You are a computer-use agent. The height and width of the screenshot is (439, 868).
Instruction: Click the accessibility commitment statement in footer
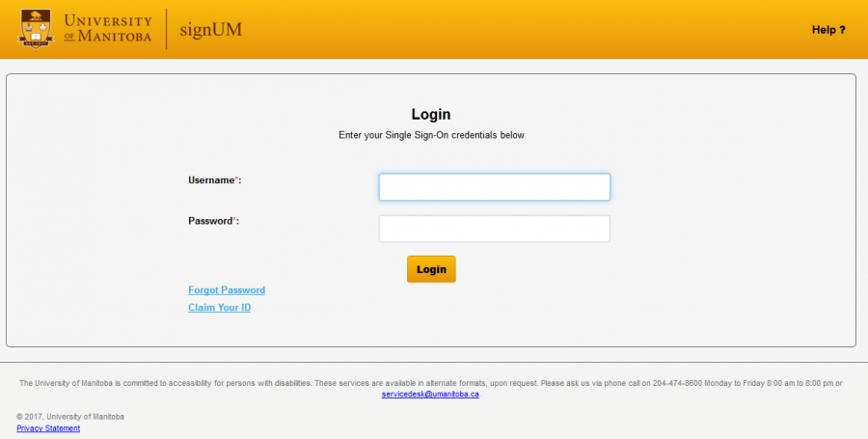[x=289, y=383]
